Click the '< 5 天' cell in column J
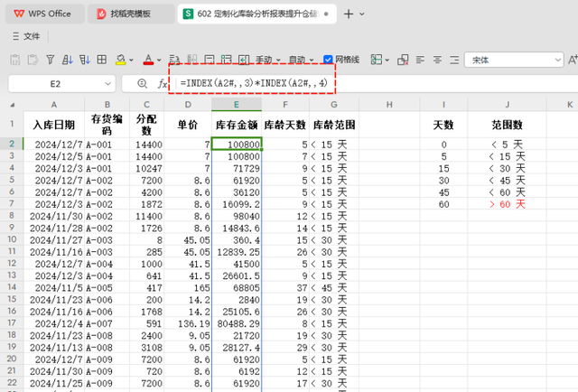Viewport: 578px width, 392px height. point(508,145)
